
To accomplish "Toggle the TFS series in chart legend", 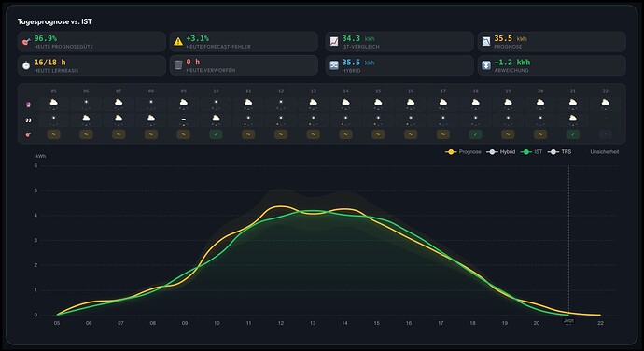I will (559, 152).
